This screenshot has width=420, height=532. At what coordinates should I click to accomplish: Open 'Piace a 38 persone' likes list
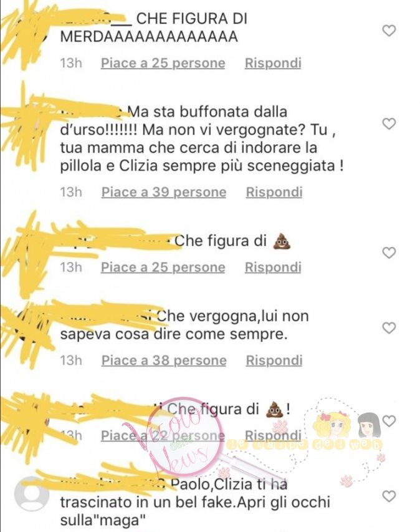[164, 360]
